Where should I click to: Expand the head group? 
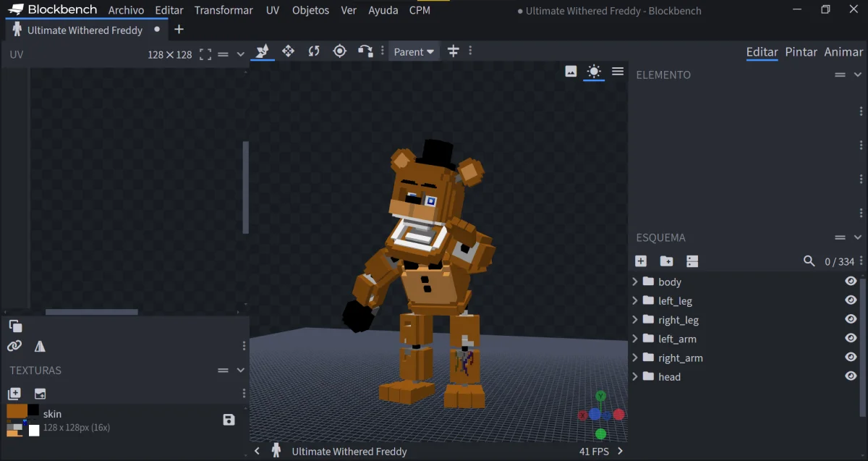(635, 376)
